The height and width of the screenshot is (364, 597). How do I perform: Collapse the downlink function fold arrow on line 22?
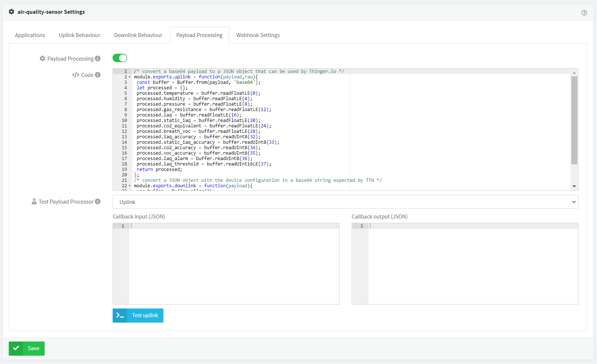tap(129, 185)
